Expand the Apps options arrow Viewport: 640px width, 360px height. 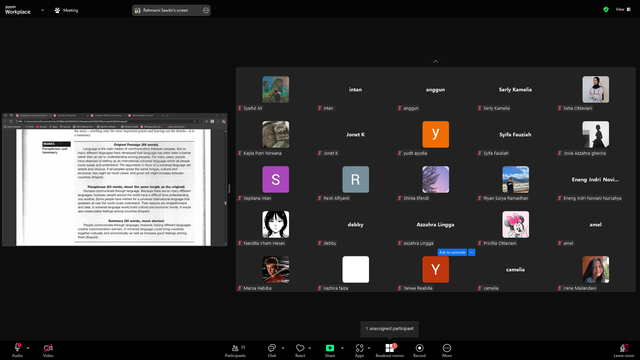369,348
